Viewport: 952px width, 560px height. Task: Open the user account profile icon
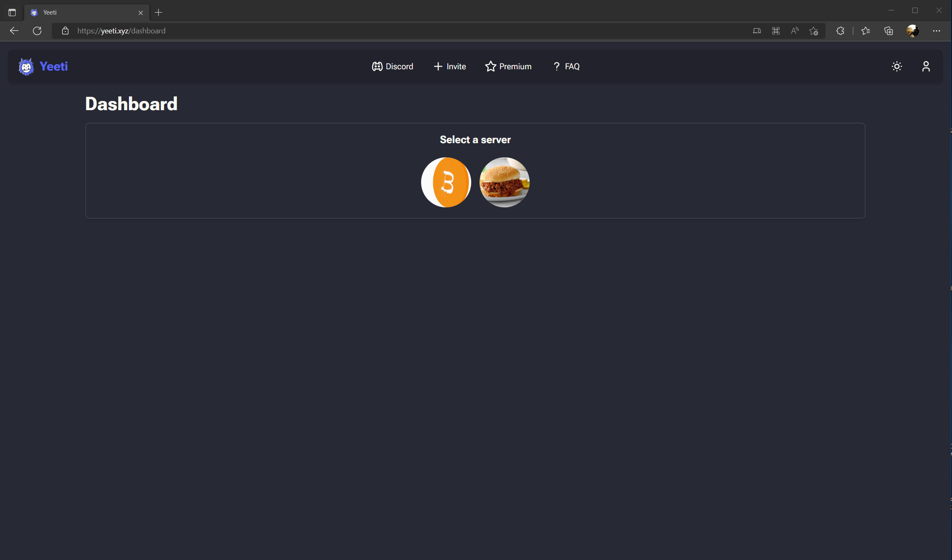click(926, 66)
